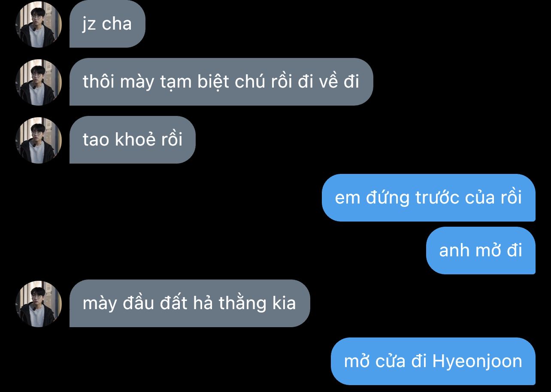Tap profile picture next to "thôi mày tạm biệt" message

39,82
